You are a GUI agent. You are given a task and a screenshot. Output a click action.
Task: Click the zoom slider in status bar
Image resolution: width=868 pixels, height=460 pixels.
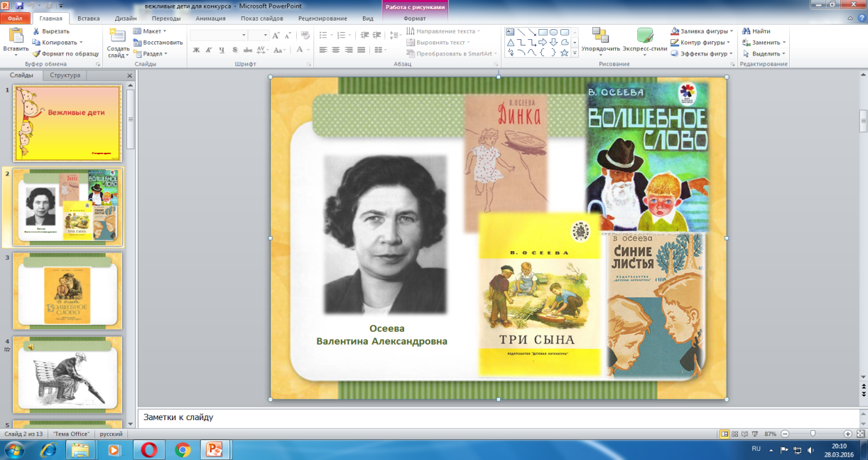point(813,434)
